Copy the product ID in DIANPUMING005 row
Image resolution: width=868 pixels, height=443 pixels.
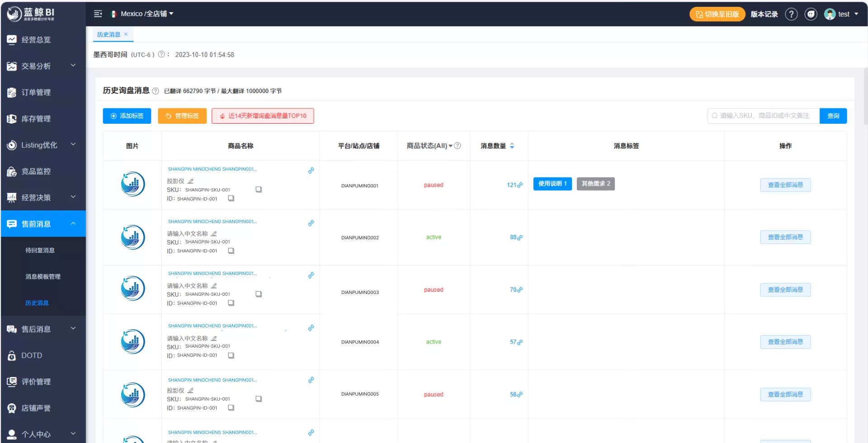[231, 408]
